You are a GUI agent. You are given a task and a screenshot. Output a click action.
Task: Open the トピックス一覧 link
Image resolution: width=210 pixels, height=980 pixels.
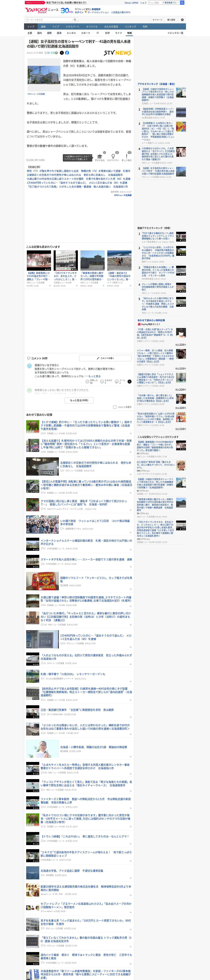click(175, 33)
